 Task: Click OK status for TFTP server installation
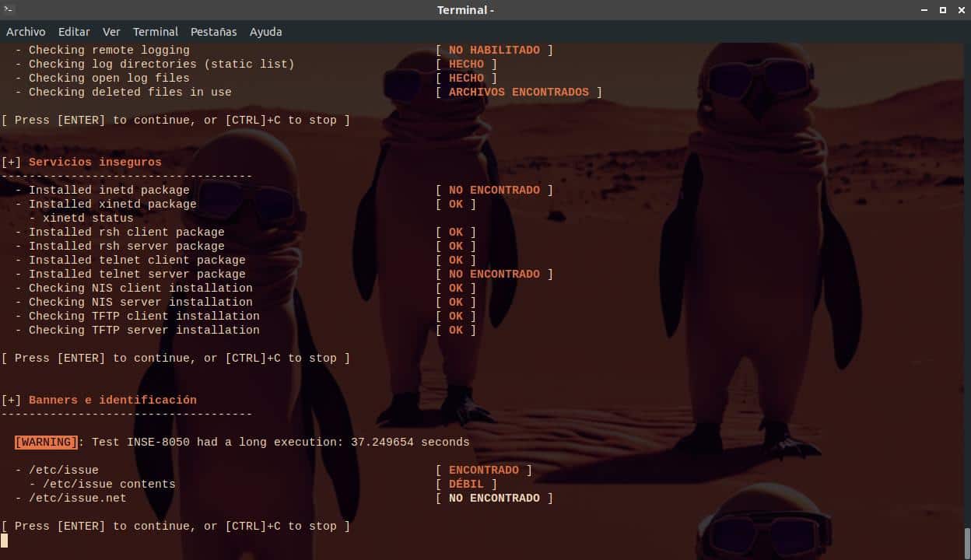coord(456,330)
